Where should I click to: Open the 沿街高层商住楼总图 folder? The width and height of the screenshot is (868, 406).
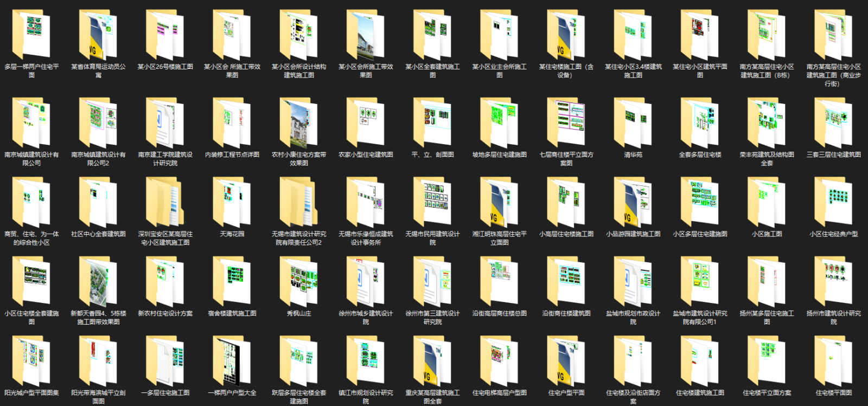pos(499,281)
